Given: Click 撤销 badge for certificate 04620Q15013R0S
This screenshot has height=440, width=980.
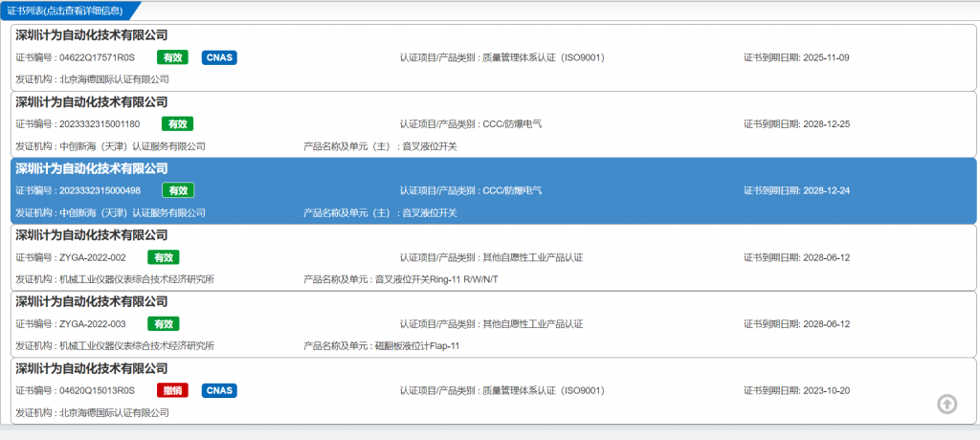Looking at the screenshot, I should coord(172,390).
